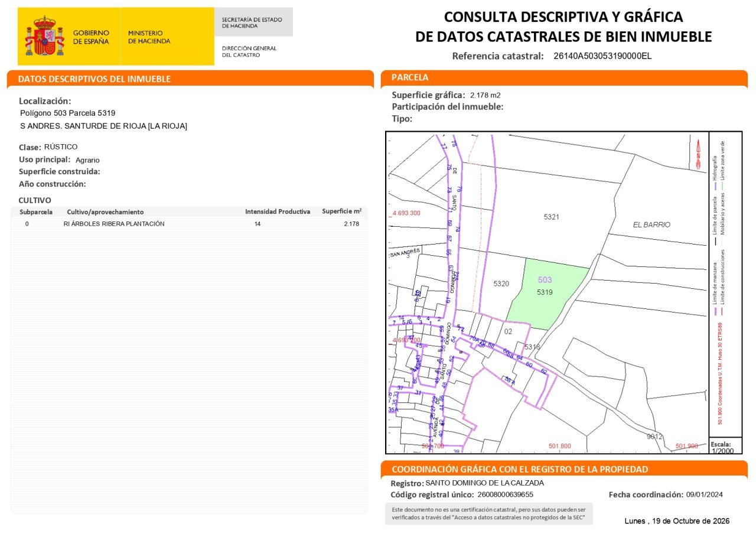
Task: Click parcel number 5318 on the map
Action: click(532, 347)
